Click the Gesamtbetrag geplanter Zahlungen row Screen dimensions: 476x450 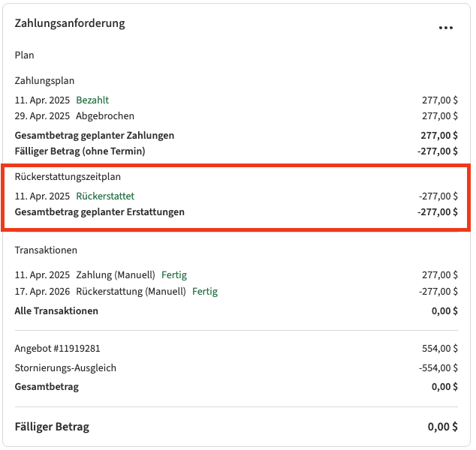tap(95, 136)
